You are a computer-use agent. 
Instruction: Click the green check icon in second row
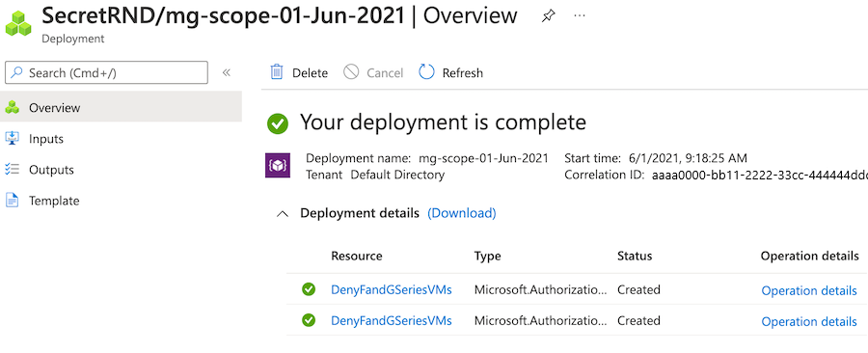[x=309, y=320]
